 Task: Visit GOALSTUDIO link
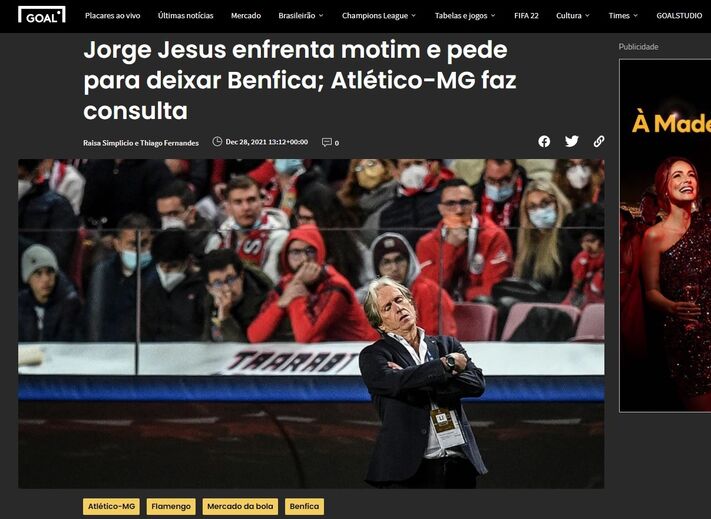click(x=679, y=15)
